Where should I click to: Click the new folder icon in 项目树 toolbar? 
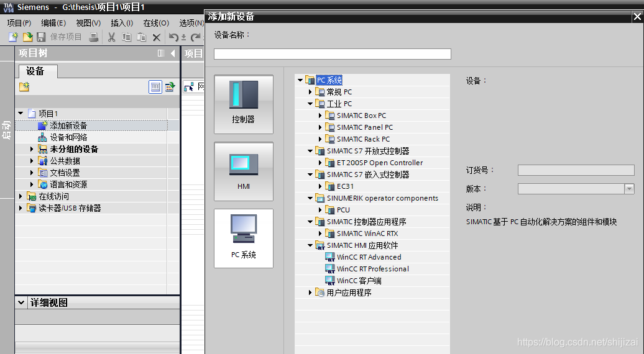coord(24,87)
